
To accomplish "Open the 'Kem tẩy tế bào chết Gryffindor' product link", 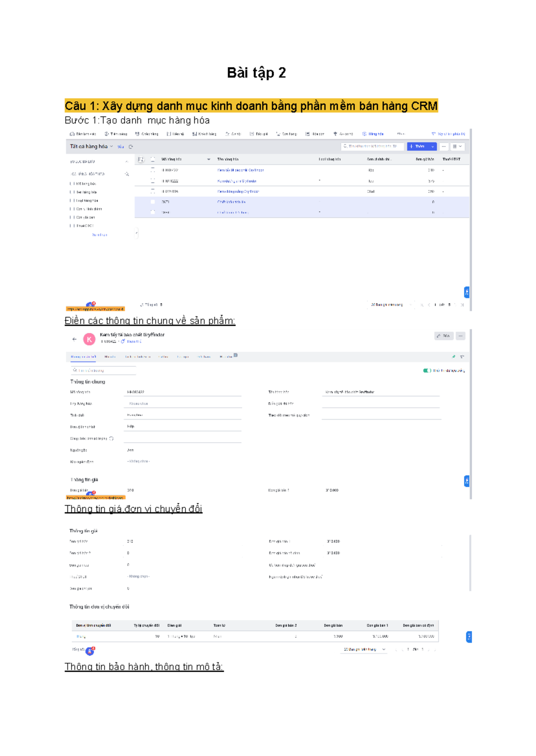I will [240, 170].
